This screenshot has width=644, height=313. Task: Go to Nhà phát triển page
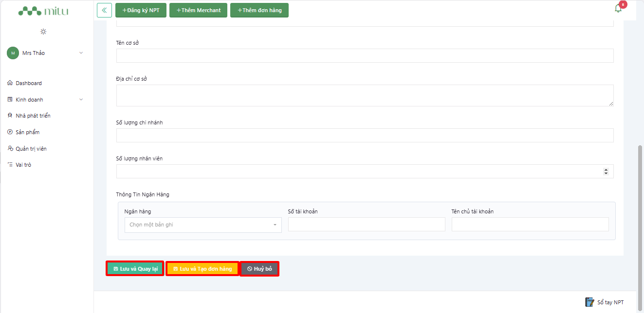33,116
